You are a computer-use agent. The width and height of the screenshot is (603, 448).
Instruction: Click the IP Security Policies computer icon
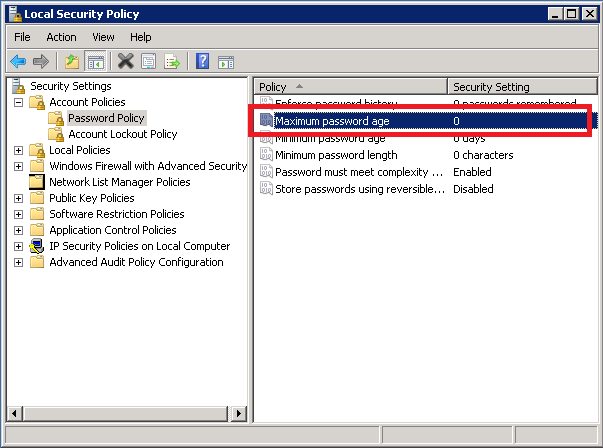37,246
